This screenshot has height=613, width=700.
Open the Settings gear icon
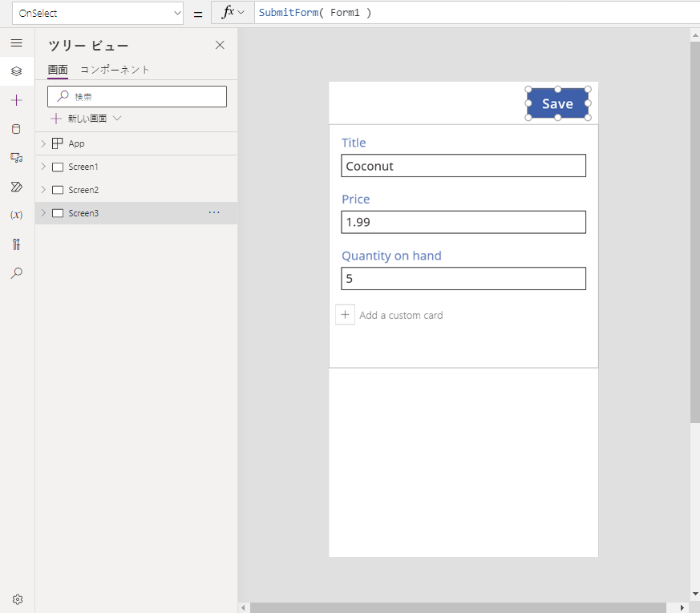click(18, 599)
